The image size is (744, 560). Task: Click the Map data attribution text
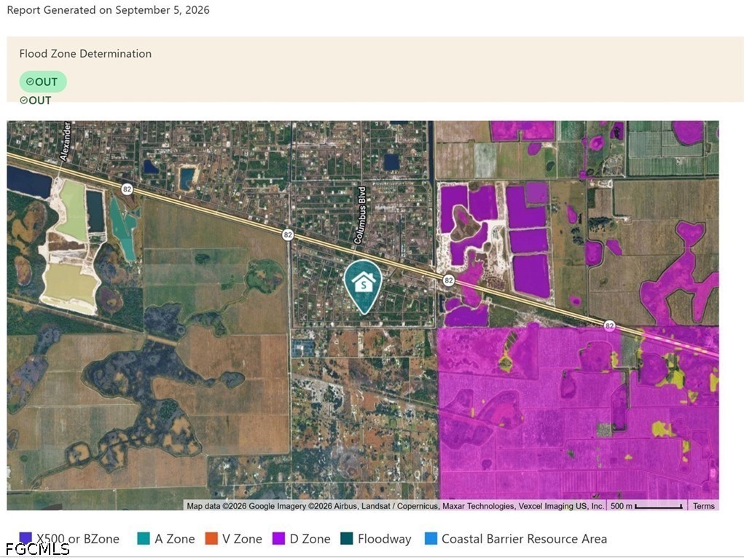[x=395, y=506]
